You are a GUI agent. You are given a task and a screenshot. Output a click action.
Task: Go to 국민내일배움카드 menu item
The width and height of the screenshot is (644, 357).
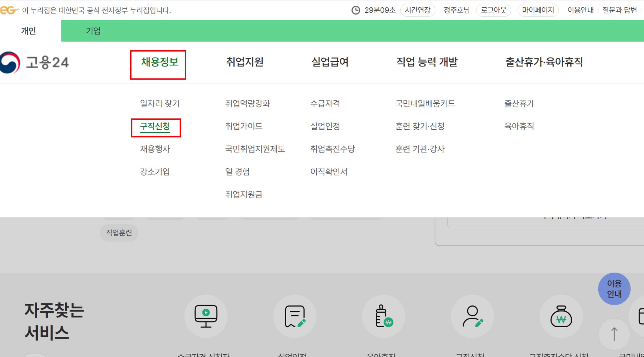[425, 103]
